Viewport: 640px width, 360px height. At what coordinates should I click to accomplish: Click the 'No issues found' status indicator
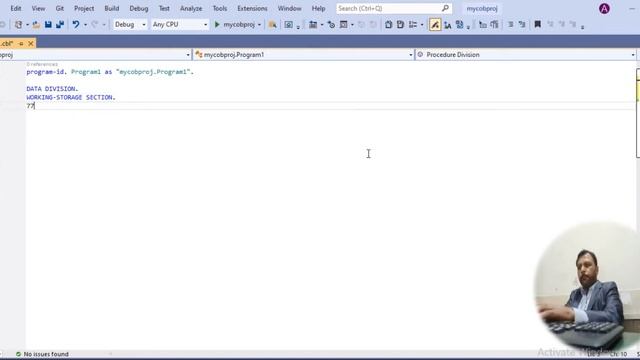[42, 354]
